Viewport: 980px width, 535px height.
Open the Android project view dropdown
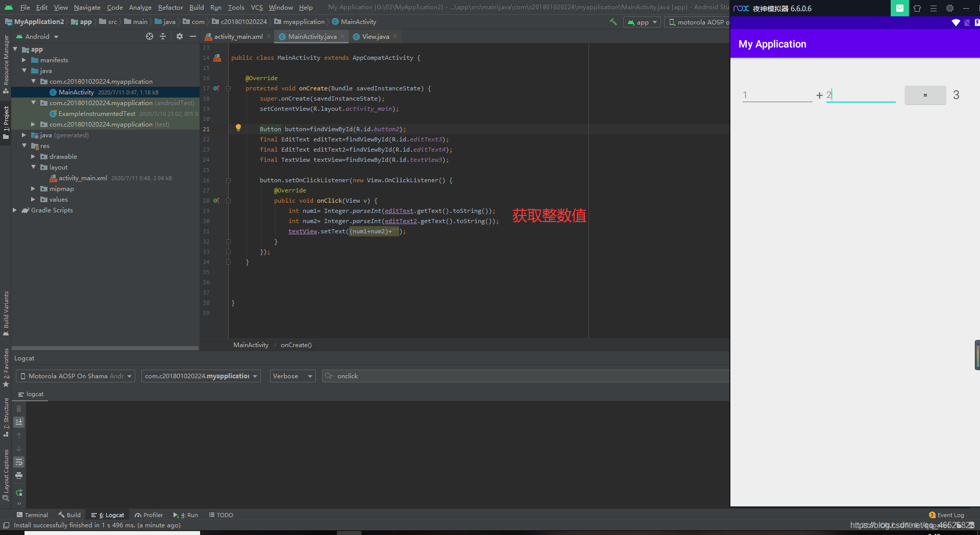[38, 36]
